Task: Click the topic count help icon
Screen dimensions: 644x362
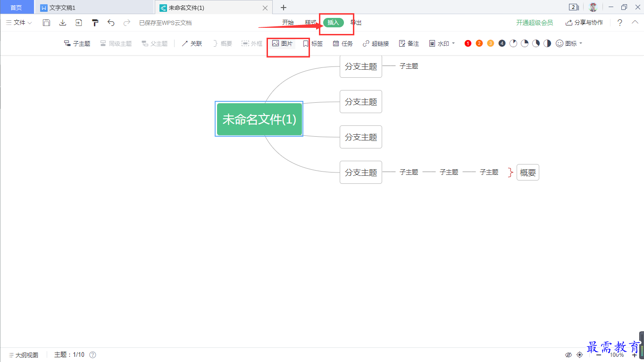Action: [x=93, y=355]
